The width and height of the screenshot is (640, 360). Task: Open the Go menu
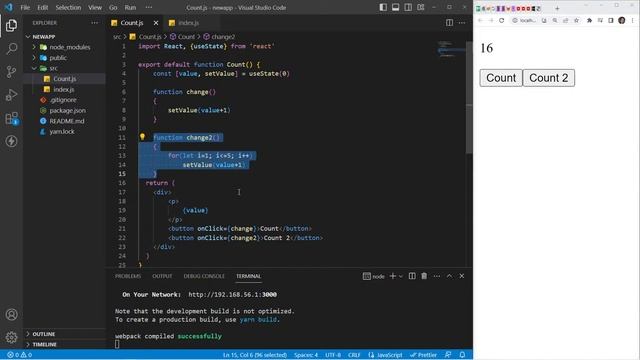pyautogui.click(x=113, y=7)
